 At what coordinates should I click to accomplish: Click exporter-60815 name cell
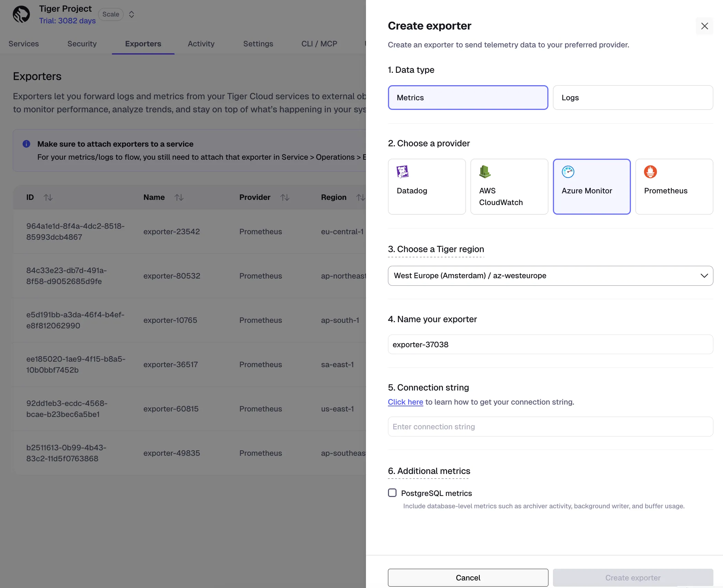point(171,409)
